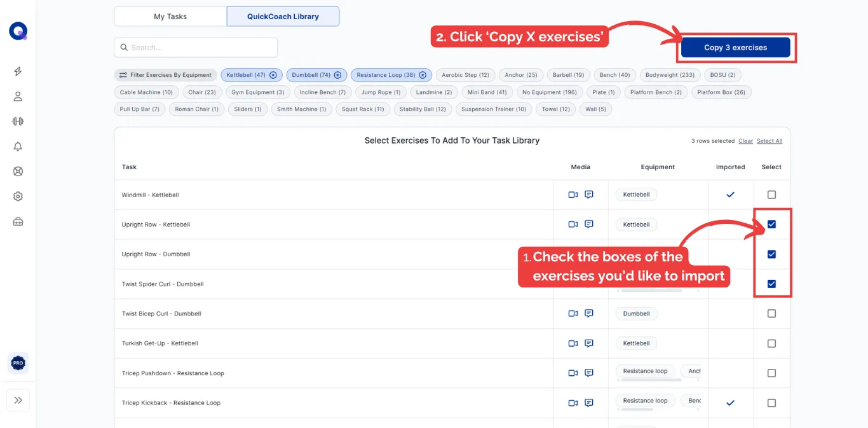Open notes icon for Tricep Kickback - Resistance Loop
The height and width of the screenshot is (428, 868).
(x=589, y=403)
